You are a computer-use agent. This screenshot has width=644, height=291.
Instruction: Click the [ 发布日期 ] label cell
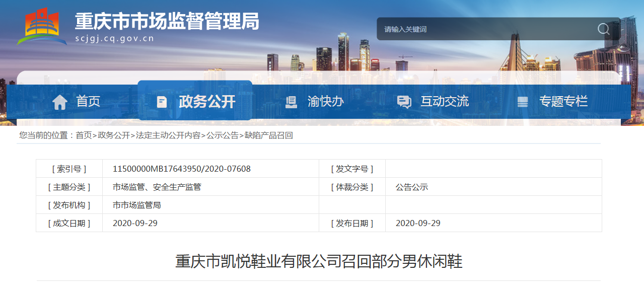pyautogui.click(x=352, y=223)
